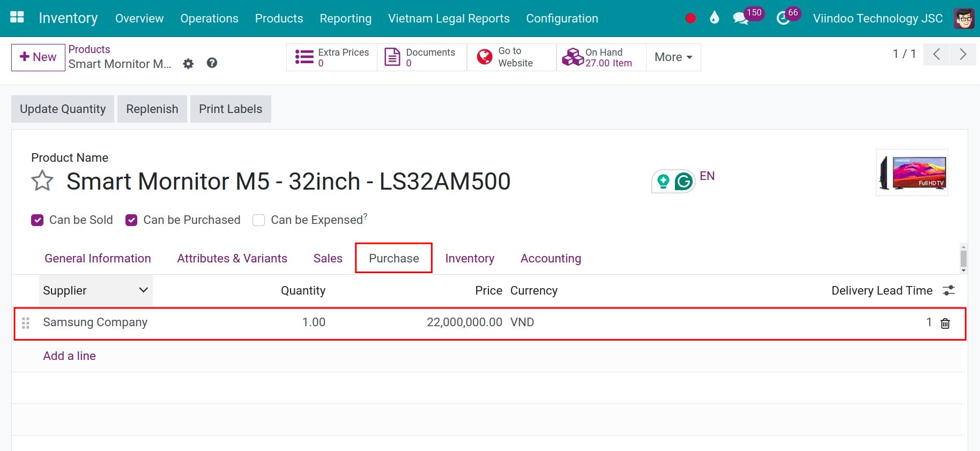Click the 1.00 quantity cell
Image resolution: width=980 pixels, height=451 pixels.
point(314,322)
